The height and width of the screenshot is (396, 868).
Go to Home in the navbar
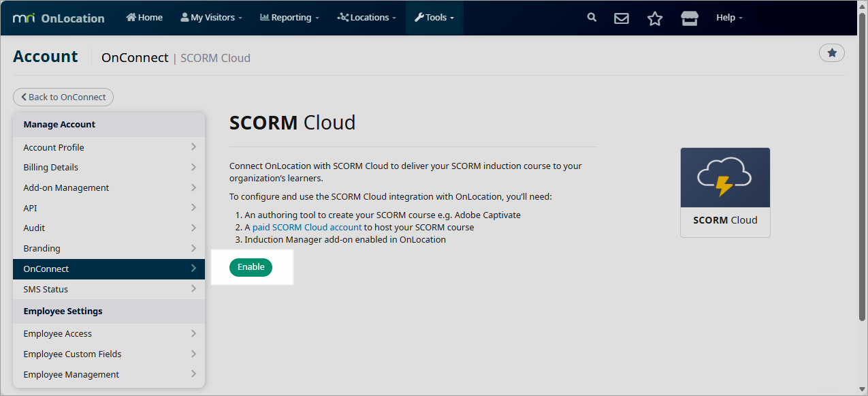(144, 18)
